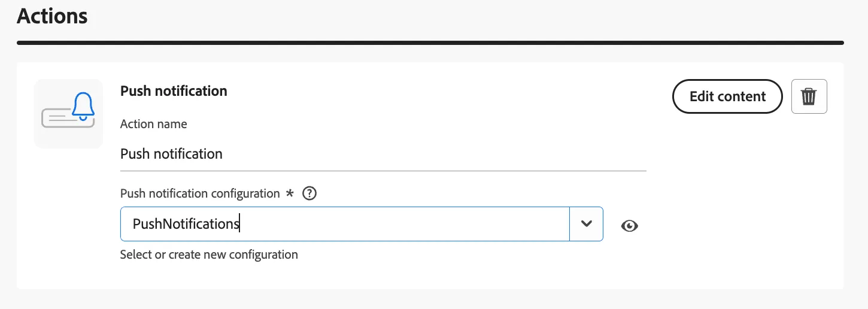The width and height of the screenshot is (868, 309).
Task: View the selected configuration via eye icon
Action: (630, 226)
